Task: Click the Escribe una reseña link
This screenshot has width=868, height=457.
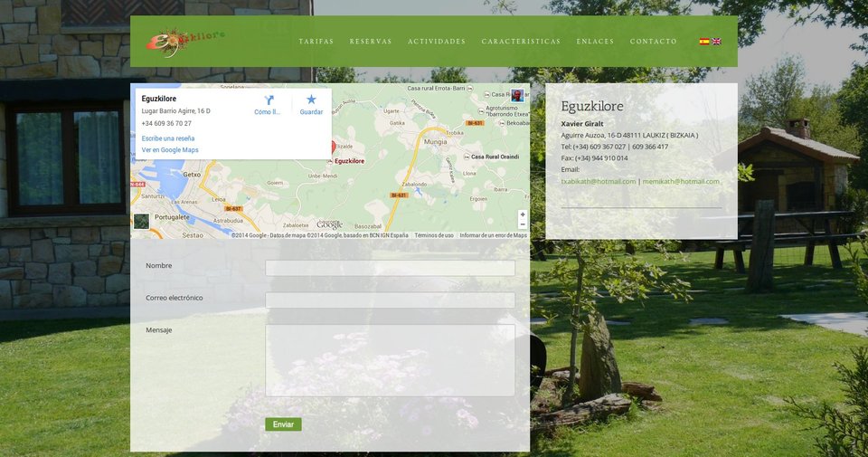Action: (168, 138)
